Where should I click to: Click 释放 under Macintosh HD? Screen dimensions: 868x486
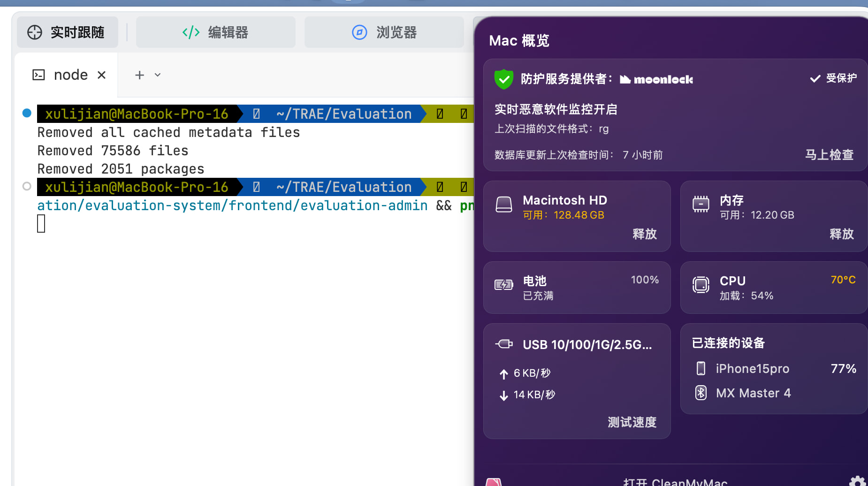point(645,234)
